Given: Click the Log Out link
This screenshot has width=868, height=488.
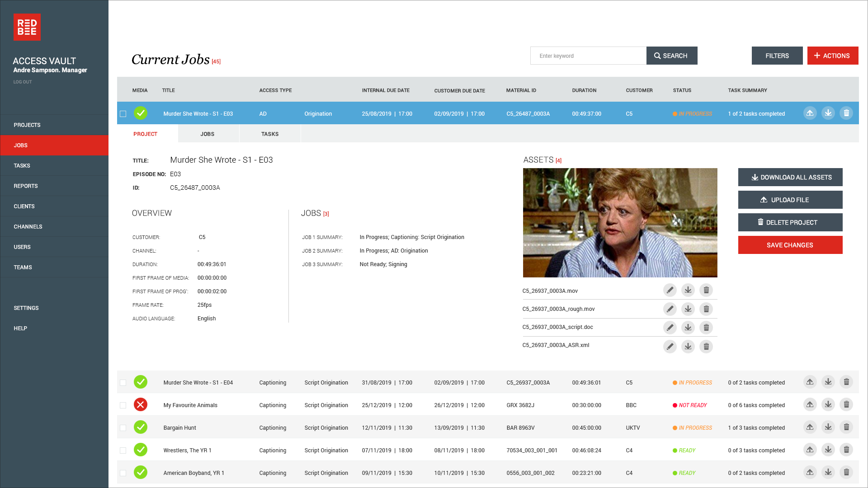Looking at the screenshot, I should click(23, 82).
